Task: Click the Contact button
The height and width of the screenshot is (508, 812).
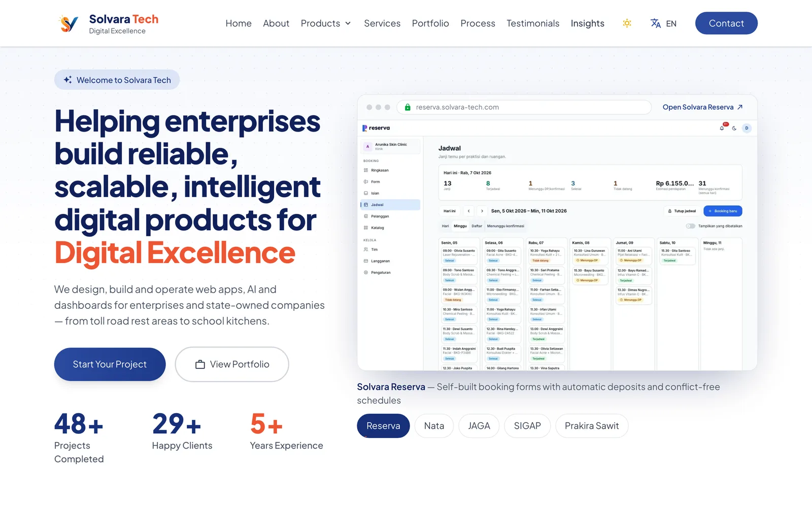Action: pos(726,23)
